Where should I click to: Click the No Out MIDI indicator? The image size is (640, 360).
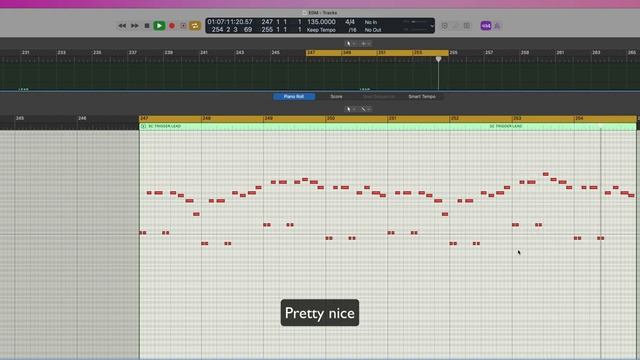coord(373,30)
